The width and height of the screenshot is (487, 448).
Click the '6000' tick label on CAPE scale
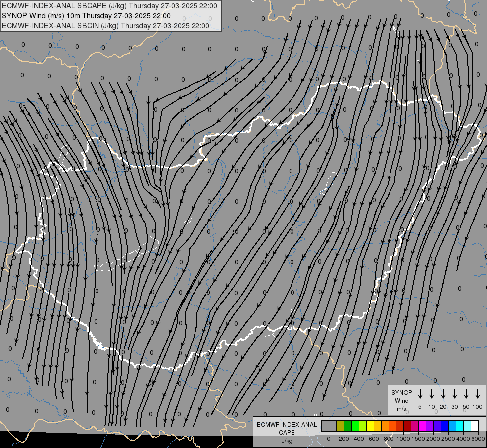click(478, 439)
